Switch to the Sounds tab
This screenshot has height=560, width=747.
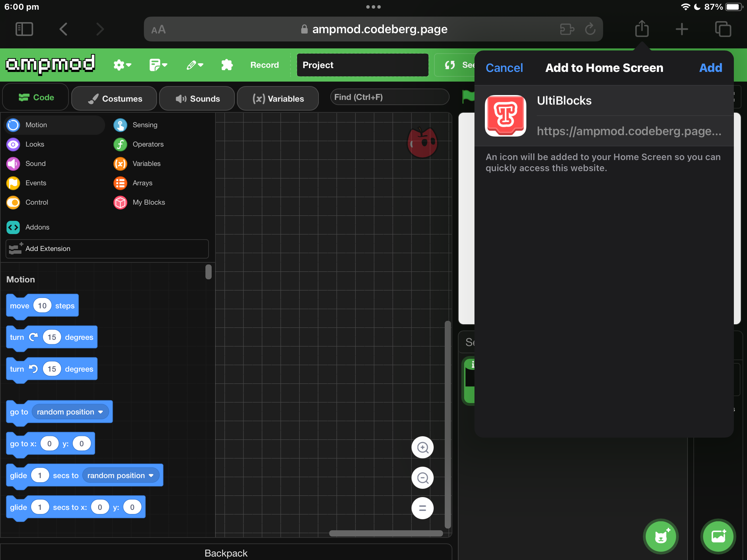tap(197, 99)
